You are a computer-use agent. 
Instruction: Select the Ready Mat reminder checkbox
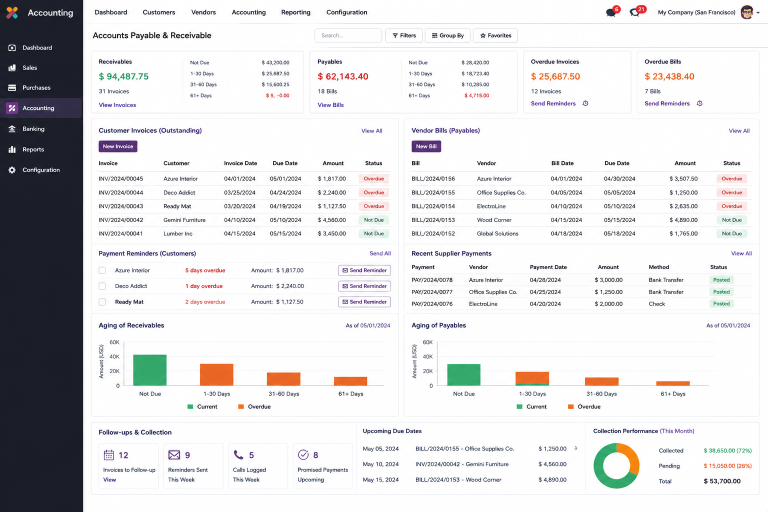pyautogui.click(x=102, y=302)
